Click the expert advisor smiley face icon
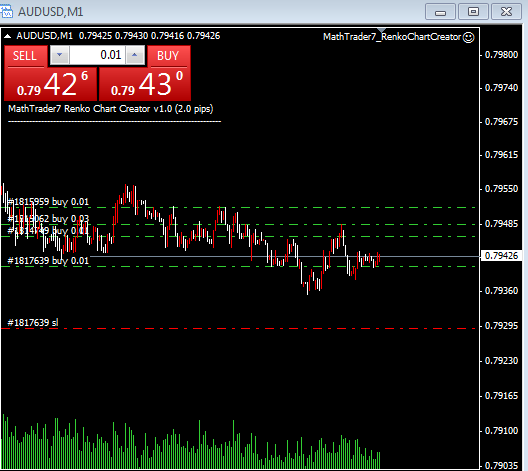Screen dimensions: 528x471 click(x=468, y=37)
